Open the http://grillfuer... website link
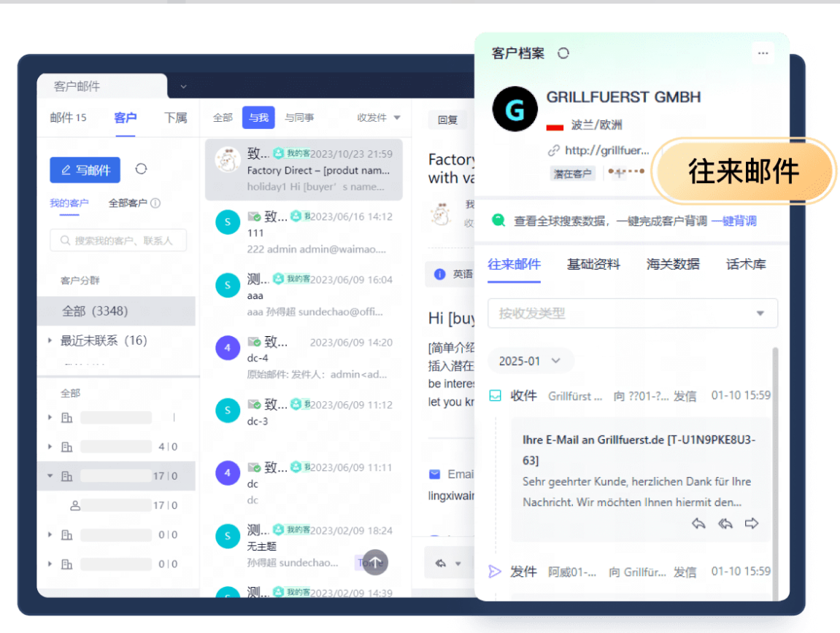840x633 pixels. [x=606, y=150]
